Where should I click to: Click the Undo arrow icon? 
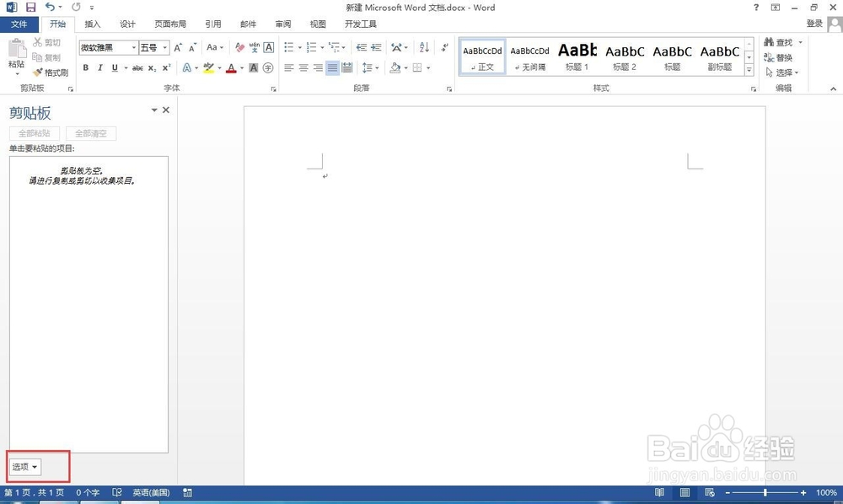coord(50,7)
